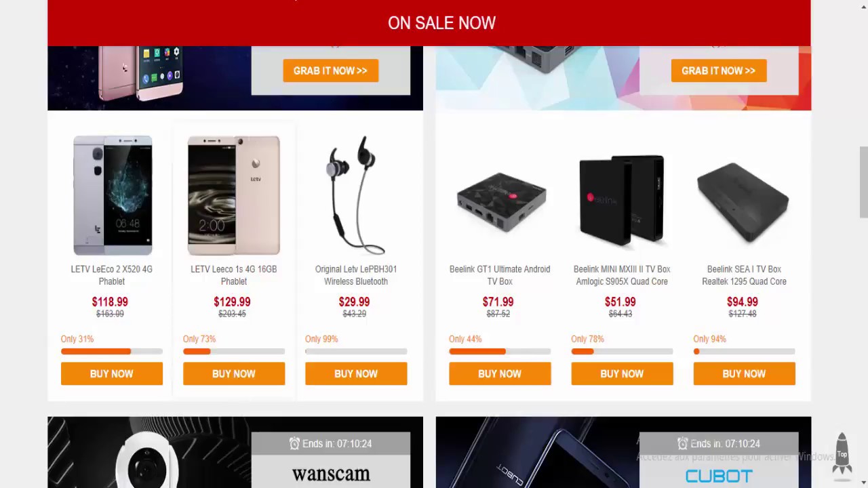
Task: Click the alarm clock icon above CUBOT
Action: click(682, 443)
